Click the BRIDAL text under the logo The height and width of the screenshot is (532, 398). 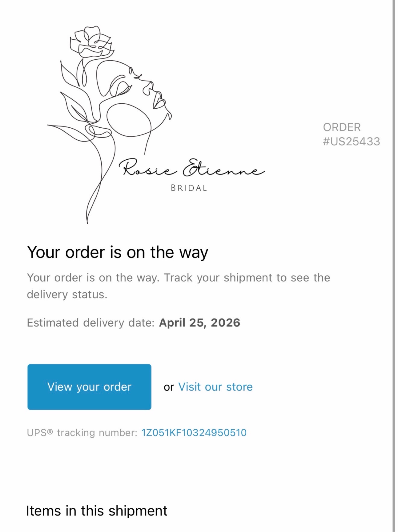[189, 188]
